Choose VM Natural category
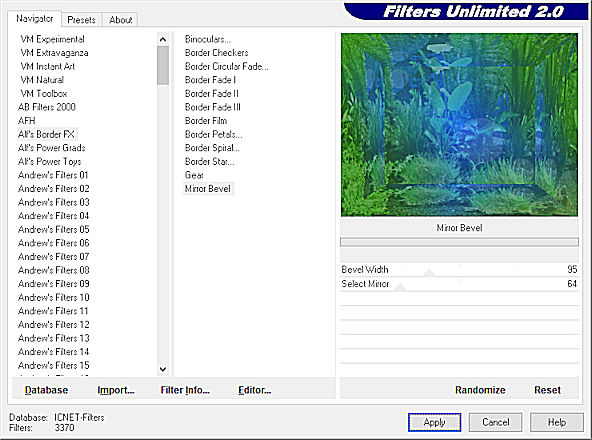Viewport: 592px width, 440px height. click(x=42, y=80)
